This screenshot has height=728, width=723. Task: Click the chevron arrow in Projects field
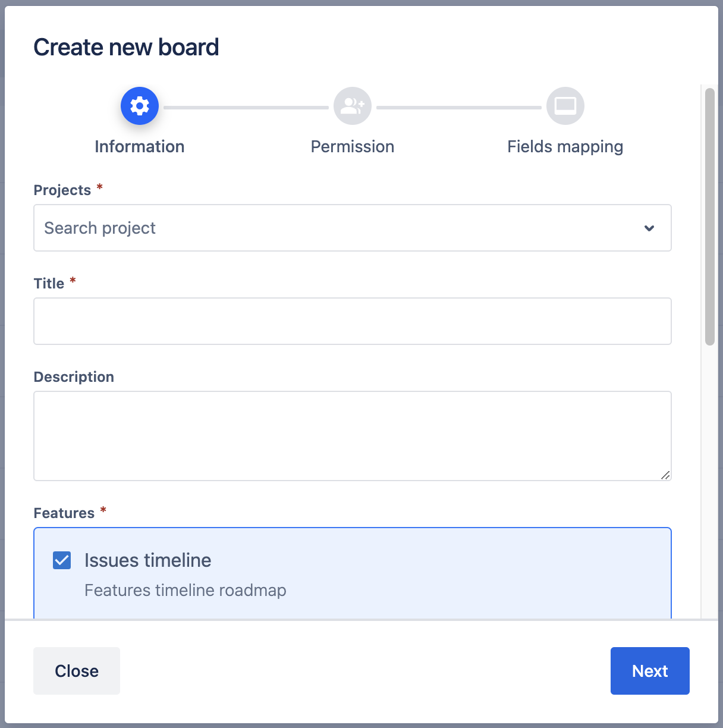coord(649,228)
